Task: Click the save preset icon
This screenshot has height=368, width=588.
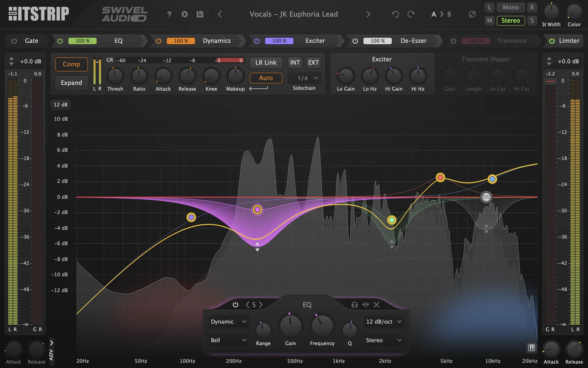Action: click(199, 14)
